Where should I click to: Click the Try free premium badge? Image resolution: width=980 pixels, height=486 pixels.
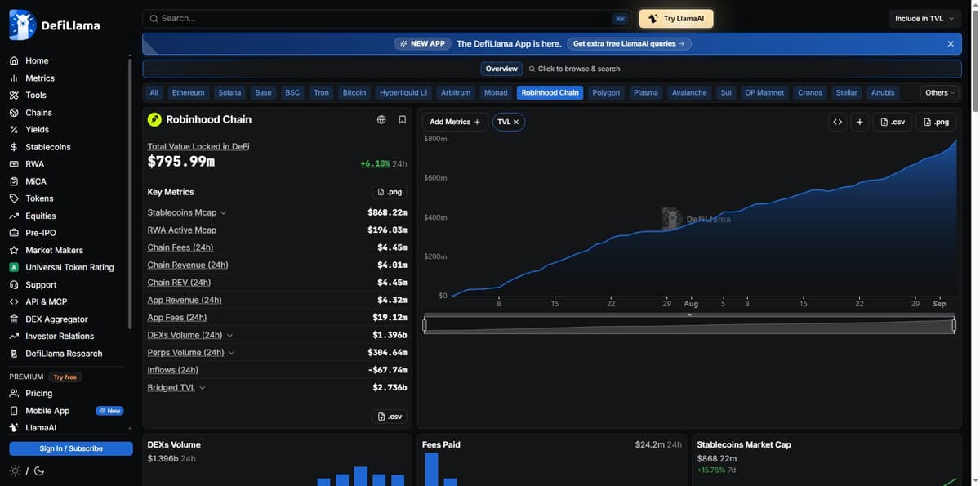(x=65, y=377)
